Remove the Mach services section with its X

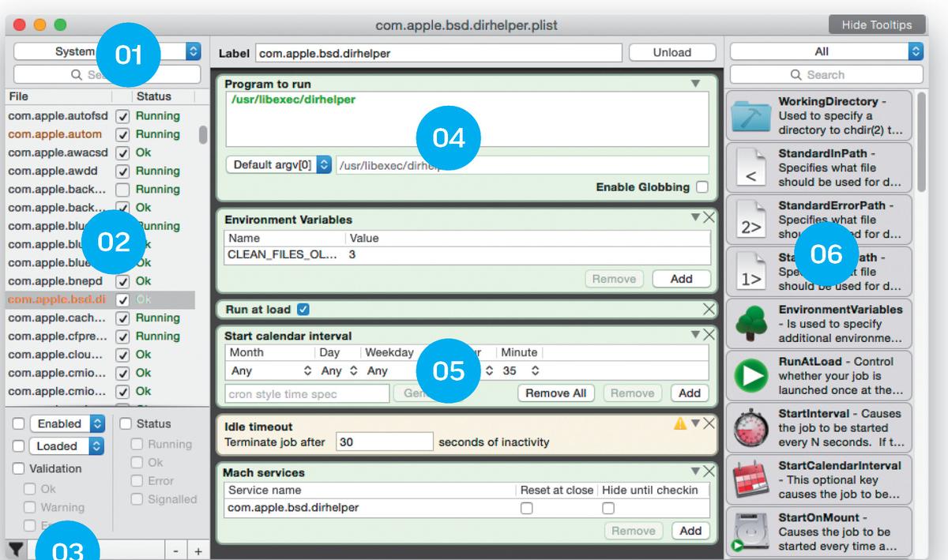(709, 472)
